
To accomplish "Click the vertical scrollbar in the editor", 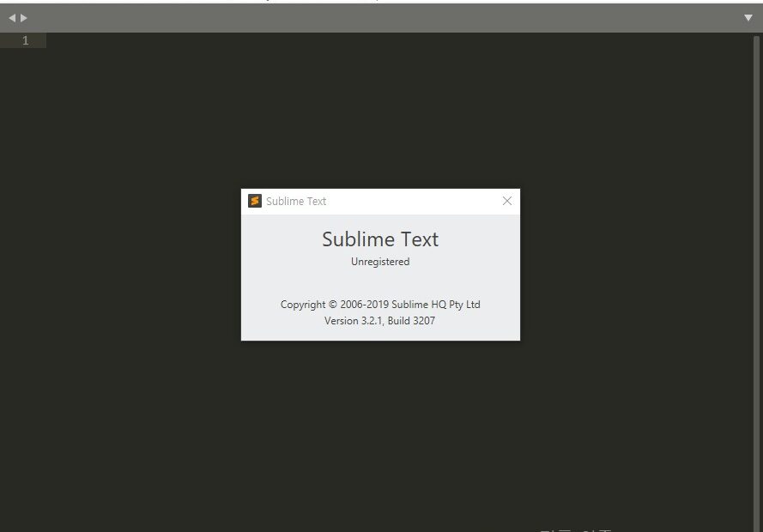I will (756, 282).
